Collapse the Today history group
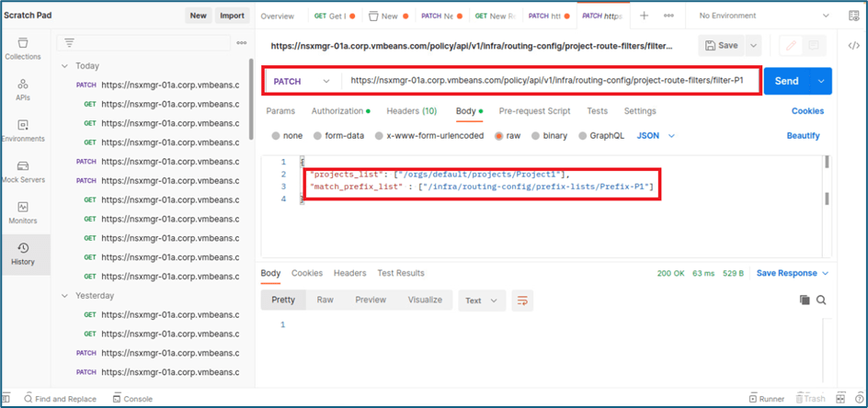The height and width of the screenshot is (408, 868). point(64,66)
